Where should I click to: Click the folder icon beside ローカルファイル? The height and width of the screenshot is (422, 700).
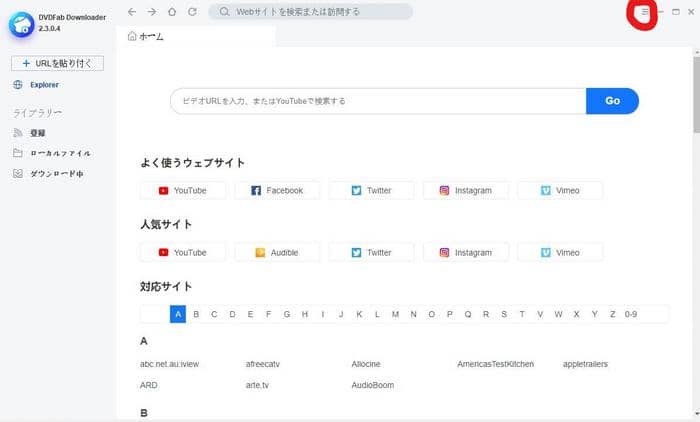tap(18, 153)
